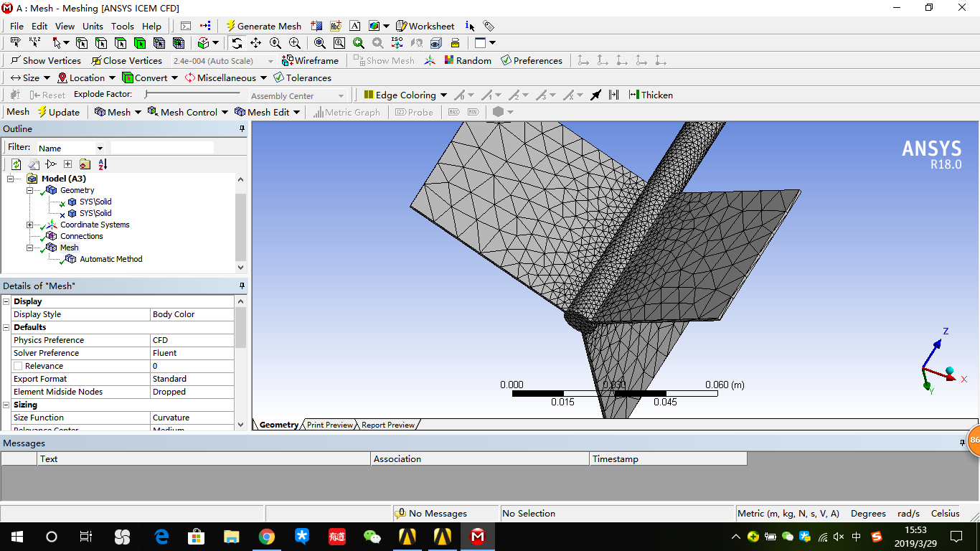Open the Convert dropdown menu

click(x=150, y=77)
